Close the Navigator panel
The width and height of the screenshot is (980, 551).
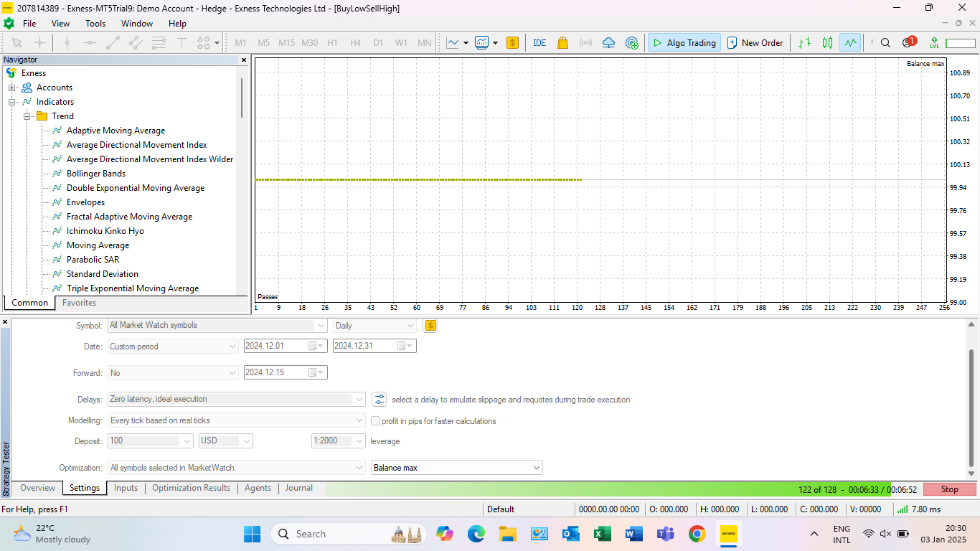point(244,60)
